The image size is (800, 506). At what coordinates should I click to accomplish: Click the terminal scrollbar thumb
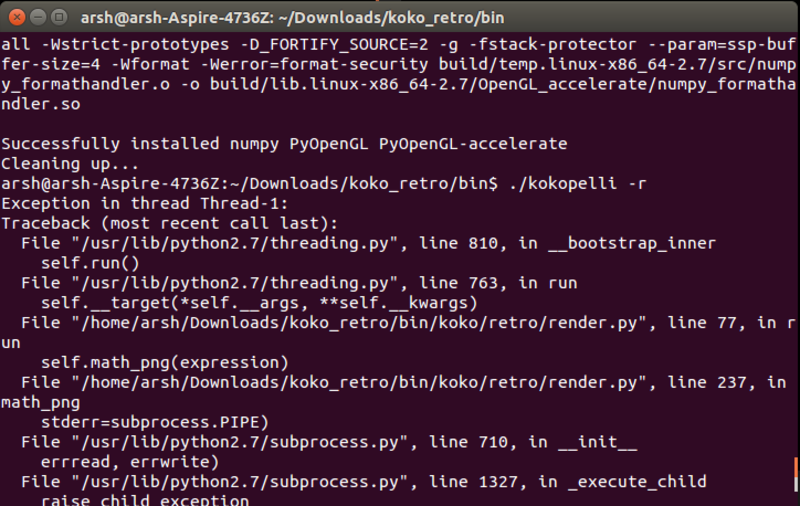796,474
